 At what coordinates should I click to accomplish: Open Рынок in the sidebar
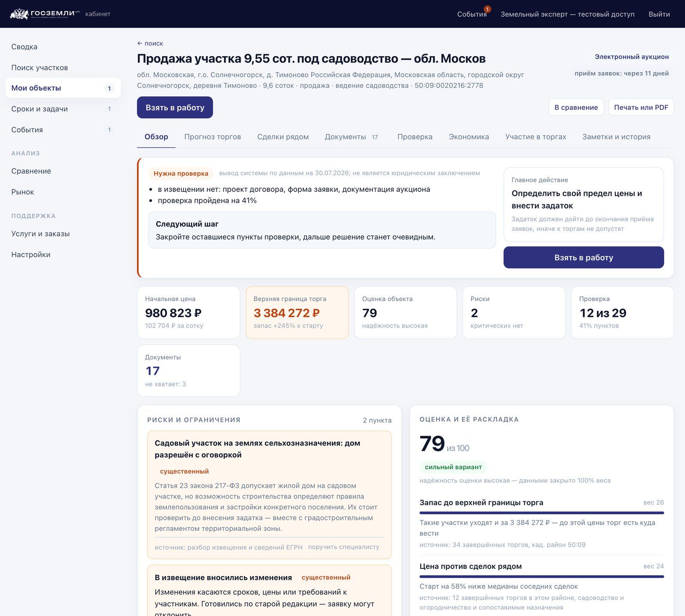click(x=23, y=192)
